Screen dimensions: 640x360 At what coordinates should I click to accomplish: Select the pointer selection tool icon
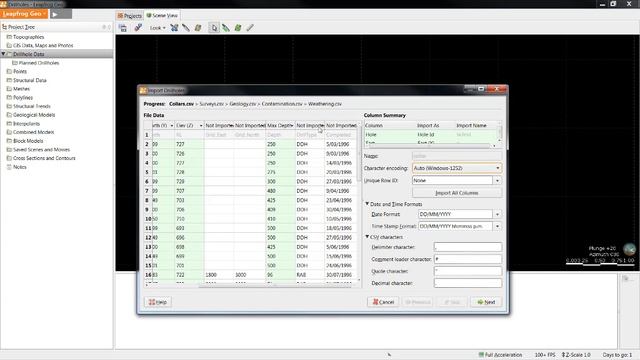click(x=214, y=28)
